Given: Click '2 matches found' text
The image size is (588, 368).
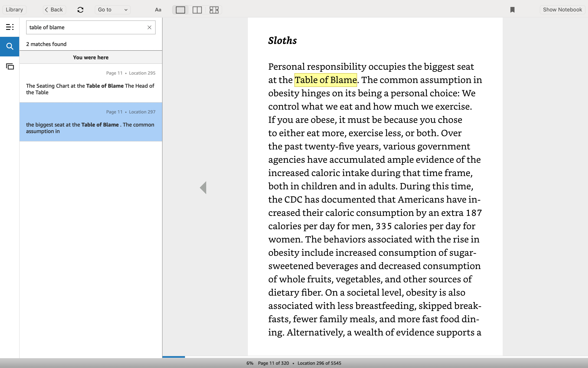Looking at the screenshot, I should [x=46, y=44].
